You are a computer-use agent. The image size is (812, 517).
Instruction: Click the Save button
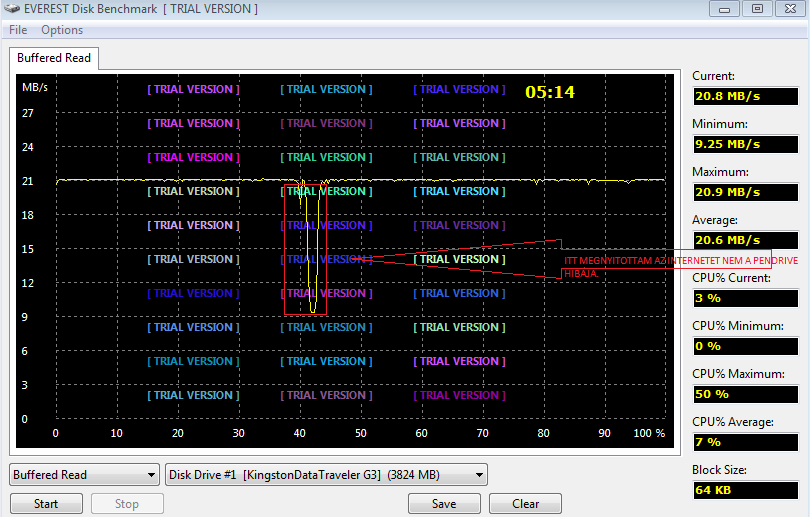pyautogui.click(x=444, y=504)
